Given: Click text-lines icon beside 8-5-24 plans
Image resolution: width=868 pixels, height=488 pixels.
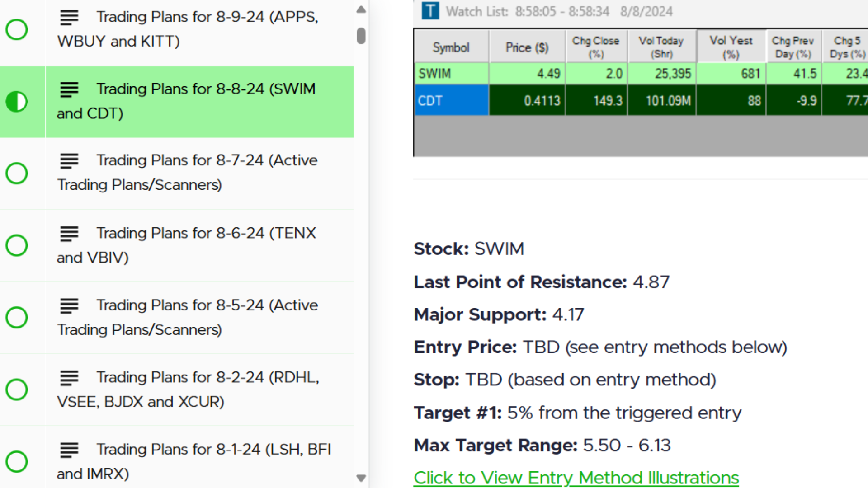Looking at the screenshot, I should point(69,306).
